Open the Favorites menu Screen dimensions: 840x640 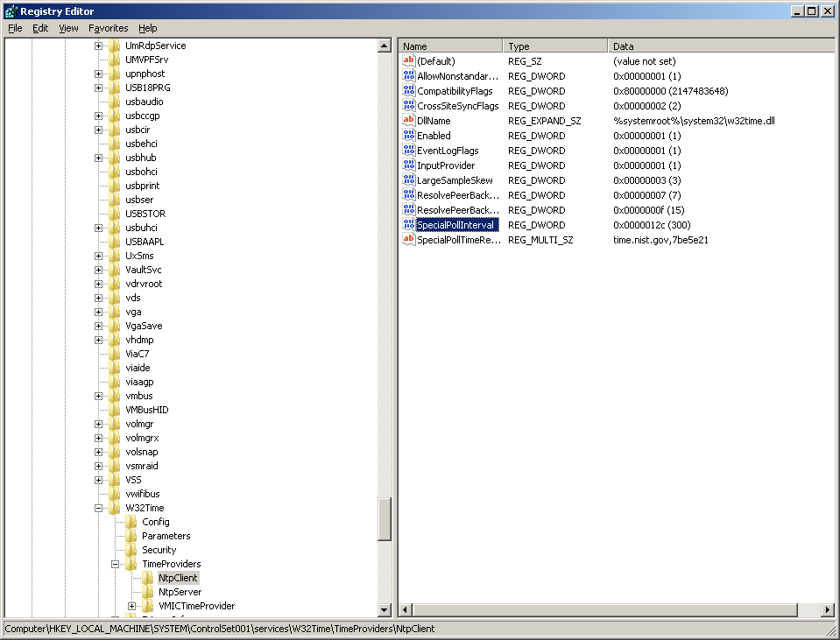(x=109, y=28)
